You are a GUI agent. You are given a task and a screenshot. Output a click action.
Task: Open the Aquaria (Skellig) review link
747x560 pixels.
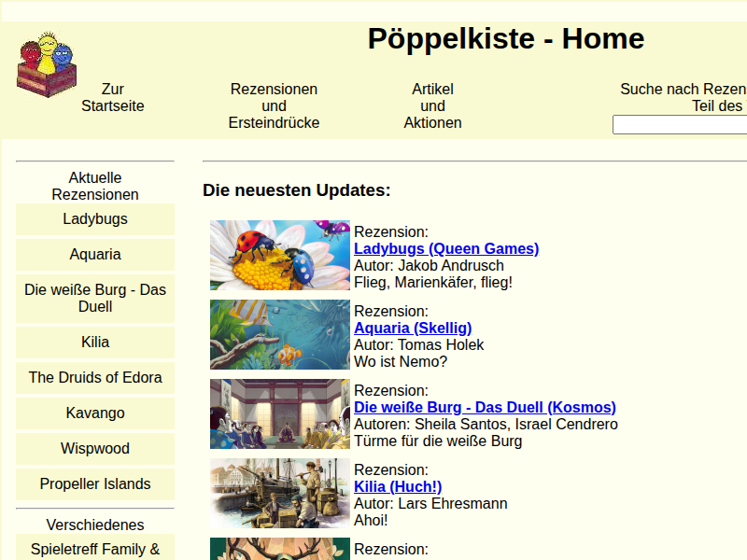413,329
